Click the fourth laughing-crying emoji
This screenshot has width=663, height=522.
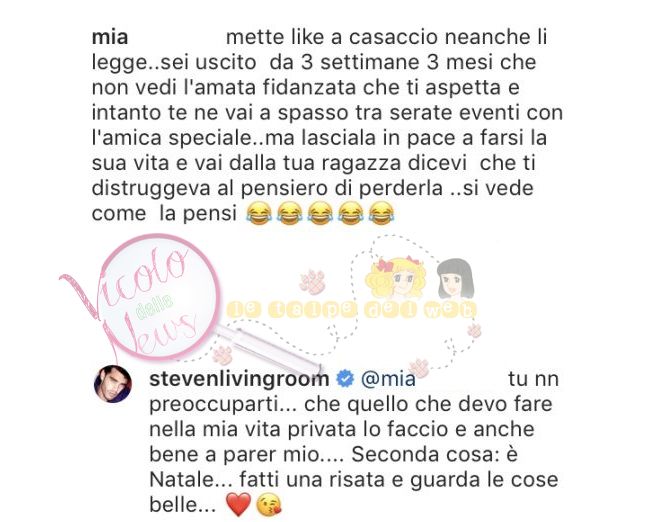click(351, 213)
